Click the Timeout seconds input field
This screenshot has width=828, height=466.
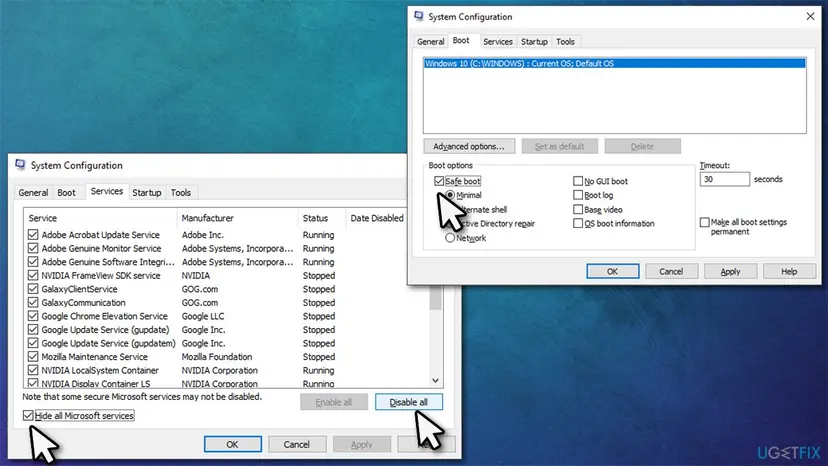724,179
